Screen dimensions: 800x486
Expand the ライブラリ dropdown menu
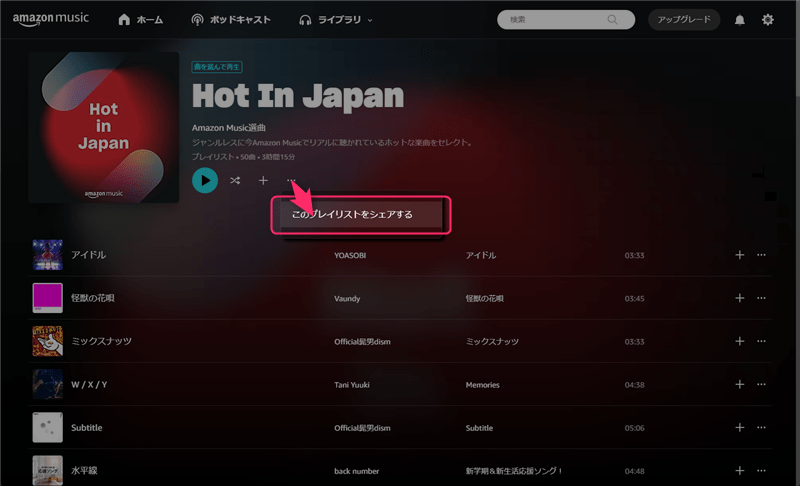pos(335,20)
